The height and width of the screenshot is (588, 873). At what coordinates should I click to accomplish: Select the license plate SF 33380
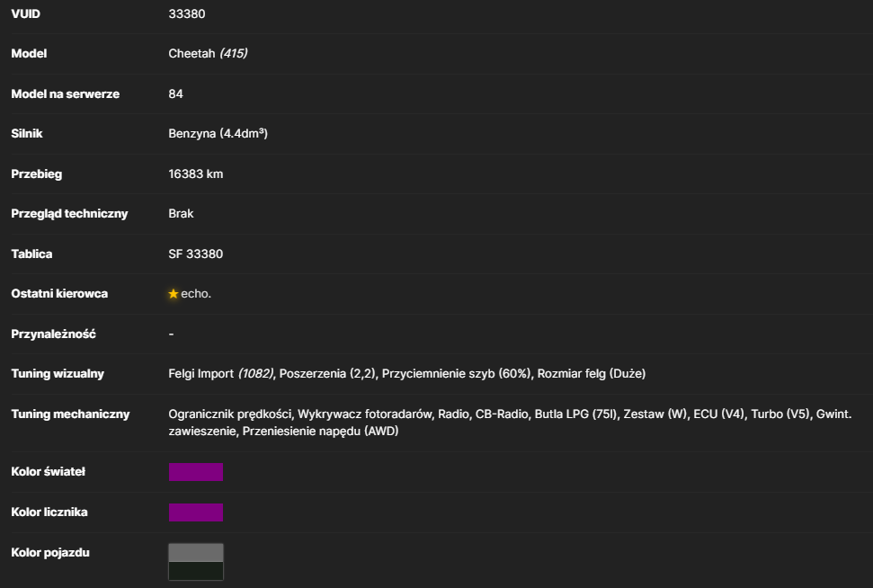196,254
